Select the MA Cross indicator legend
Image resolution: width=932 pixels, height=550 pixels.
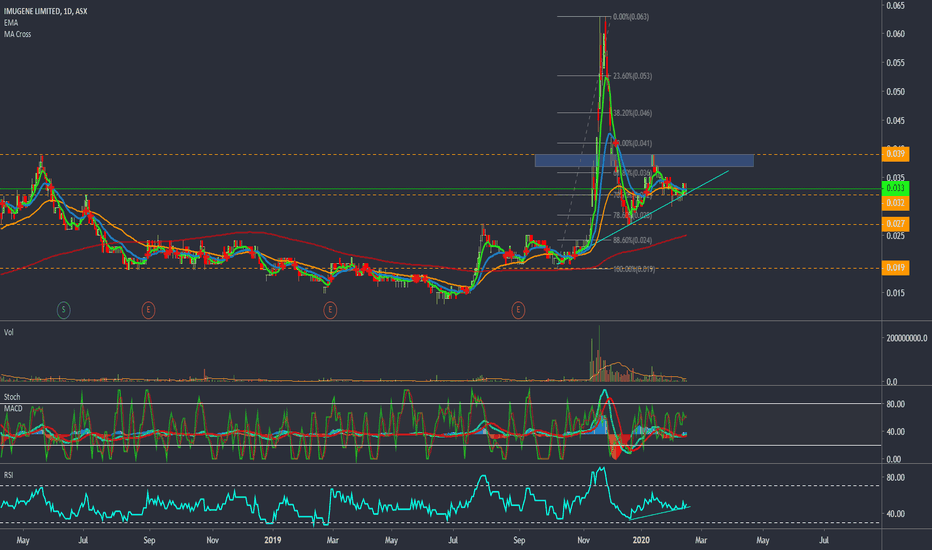18,34
